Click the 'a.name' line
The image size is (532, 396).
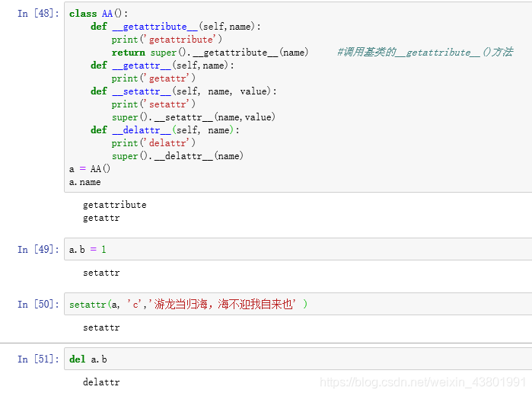coord(84,182)
